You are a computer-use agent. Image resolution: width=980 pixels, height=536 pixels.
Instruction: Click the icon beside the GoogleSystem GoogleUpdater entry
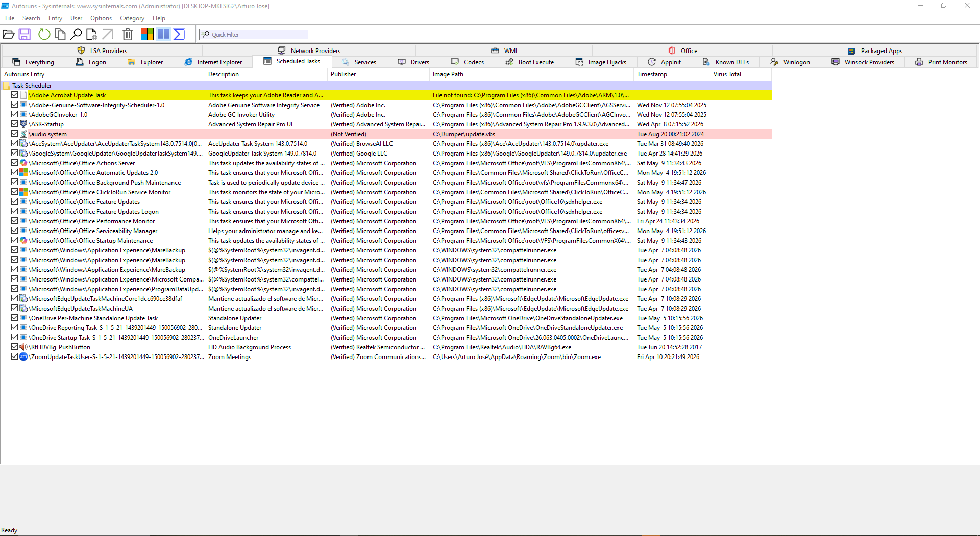click(23, 154)
